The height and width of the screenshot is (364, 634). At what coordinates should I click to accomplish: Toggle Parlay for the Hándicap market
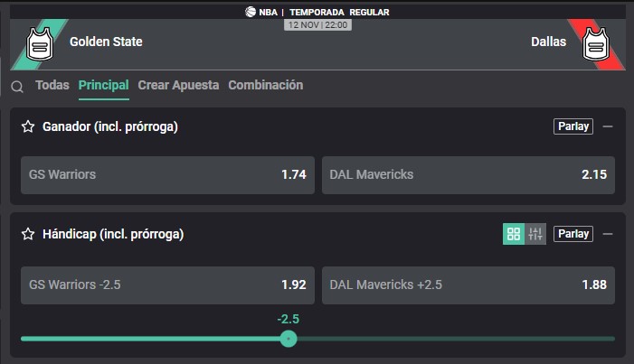573,234
